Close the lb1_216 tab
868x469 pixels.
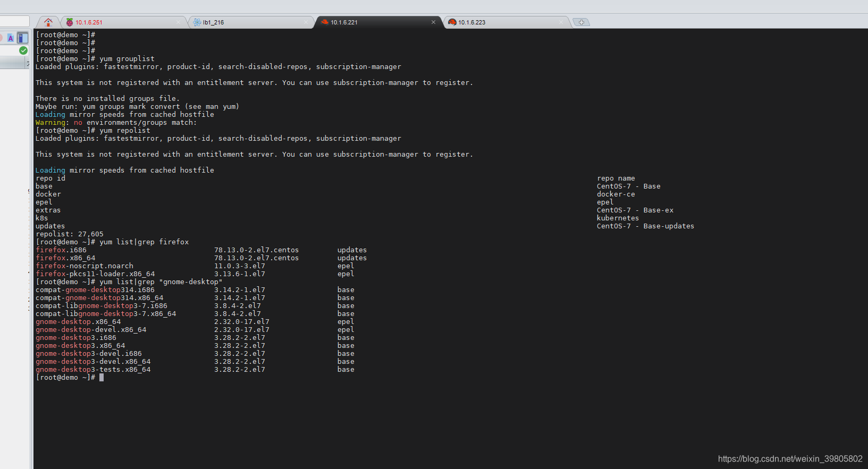[306, 22]
